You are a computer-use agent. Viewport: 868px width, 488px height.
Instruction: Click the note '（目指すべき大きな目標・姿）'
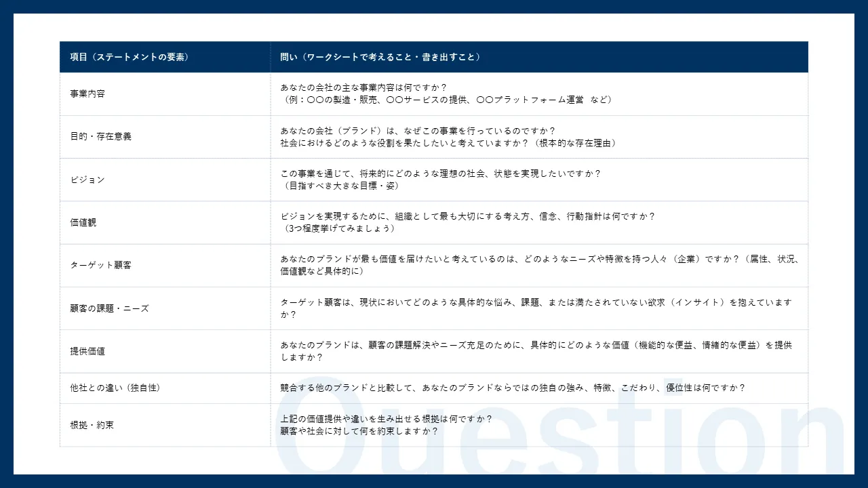pyautogui.click(x=340, y=186)
